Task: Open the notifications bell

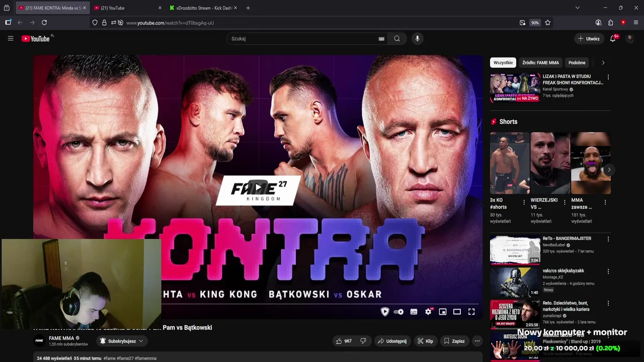Action: (x=613, y=39)
